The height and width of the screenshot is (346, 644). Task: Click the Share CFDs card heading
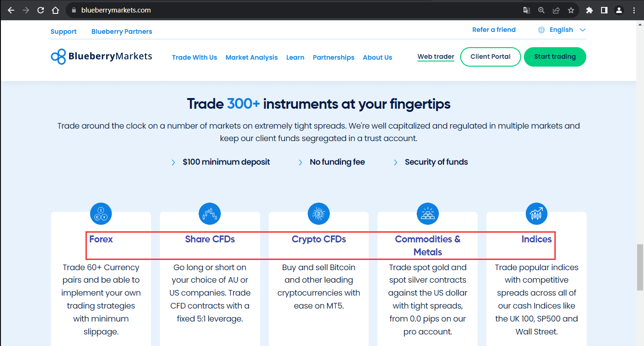210,239
